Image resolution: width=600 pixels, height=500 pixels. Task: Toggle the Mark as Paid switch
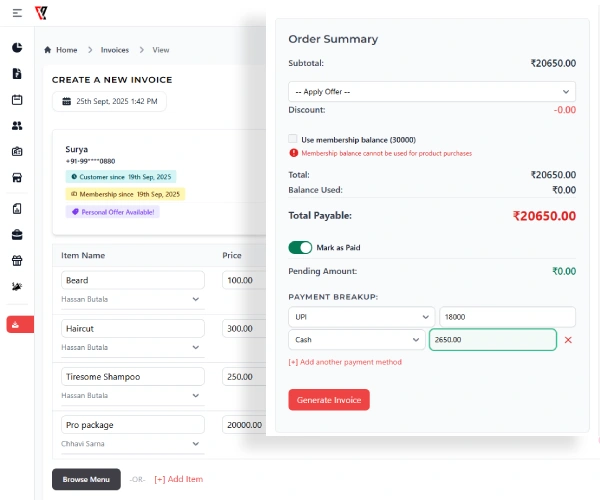300,247
